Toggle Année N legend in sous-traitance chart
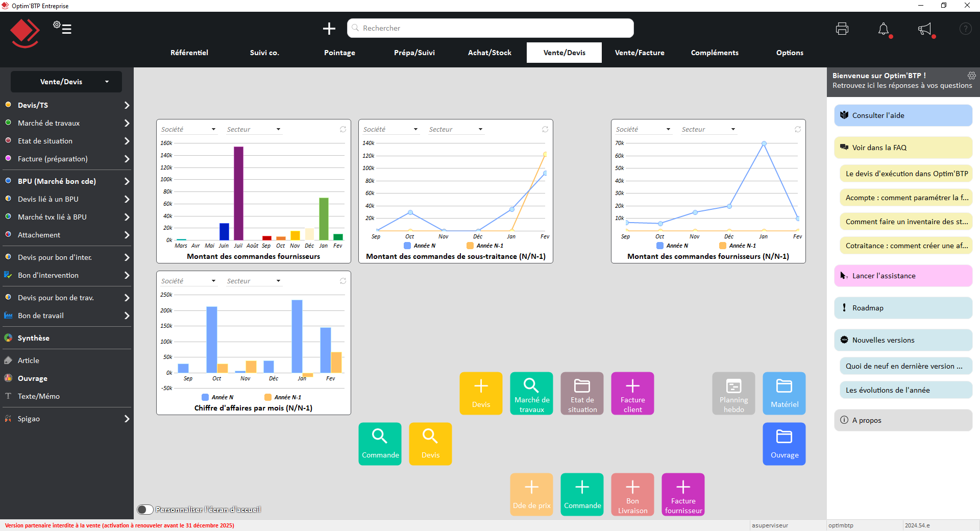The width and height of the screenshot is (980, 531). tap(420, 246)
